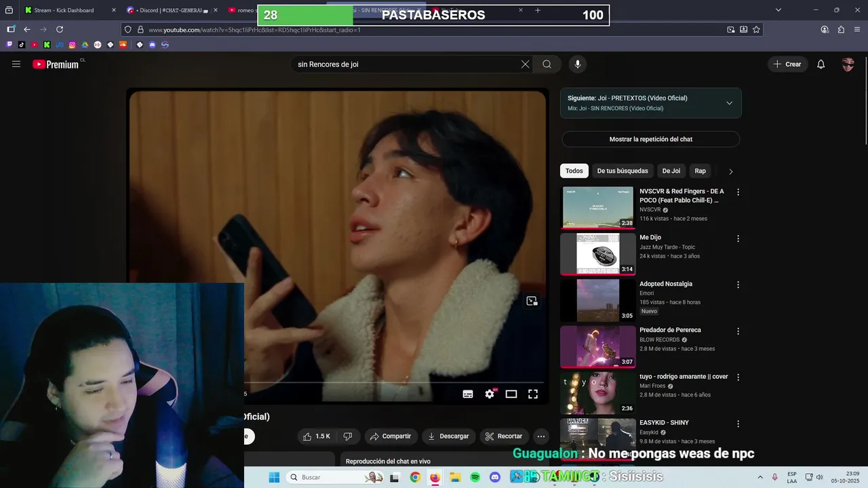Close the Kick Dashboard browser tab
This screenshot has width=868, height=488.
coord(113,10)
